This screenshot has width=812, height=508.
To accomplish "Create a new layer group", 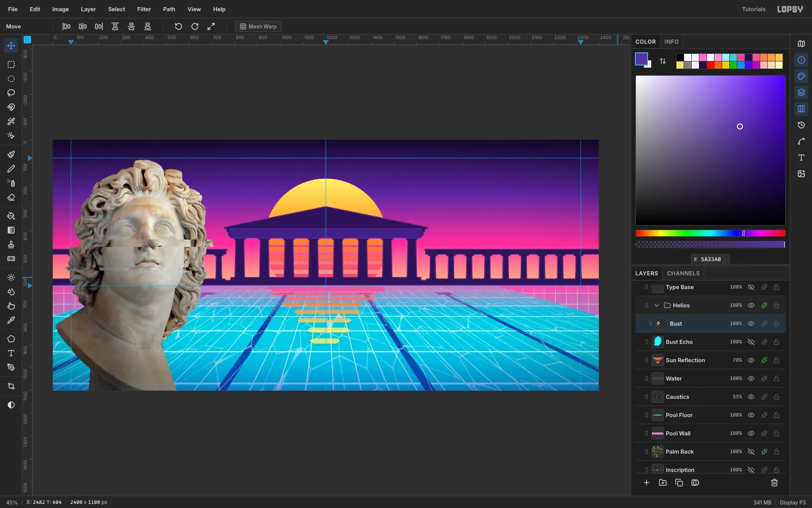I will click(x=663, y=483).
